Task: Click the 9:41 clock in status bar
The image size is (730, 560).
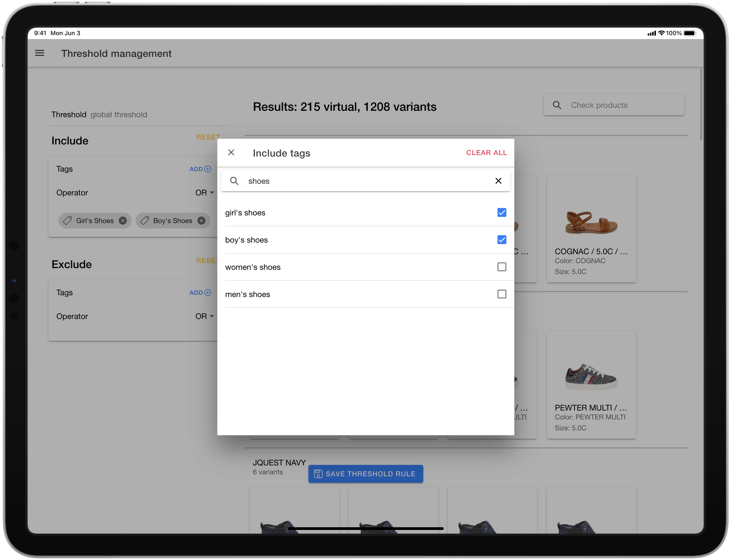Action: pyautogui.click(x=40, y=33)
